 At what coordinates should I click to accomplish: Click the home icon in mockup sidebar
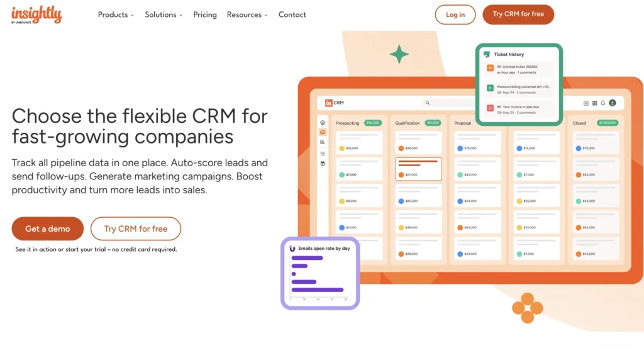[323, 123]
